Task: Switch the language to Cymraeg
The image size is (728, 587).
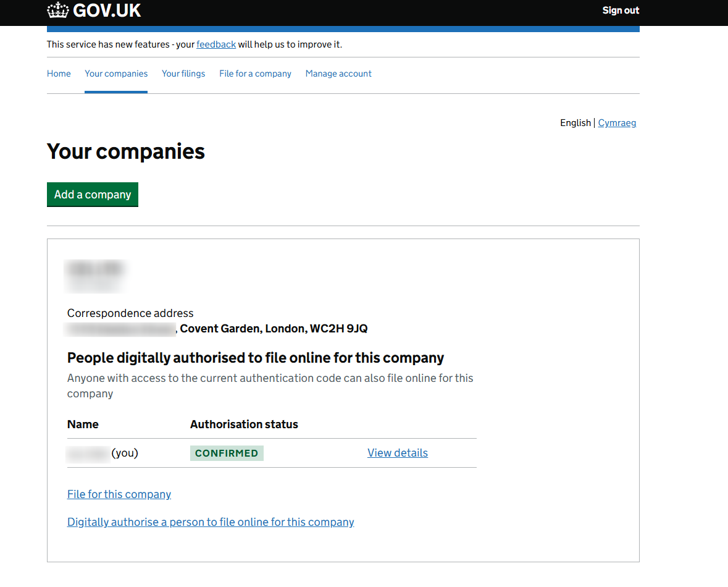Action: click(x=617, y=123)
